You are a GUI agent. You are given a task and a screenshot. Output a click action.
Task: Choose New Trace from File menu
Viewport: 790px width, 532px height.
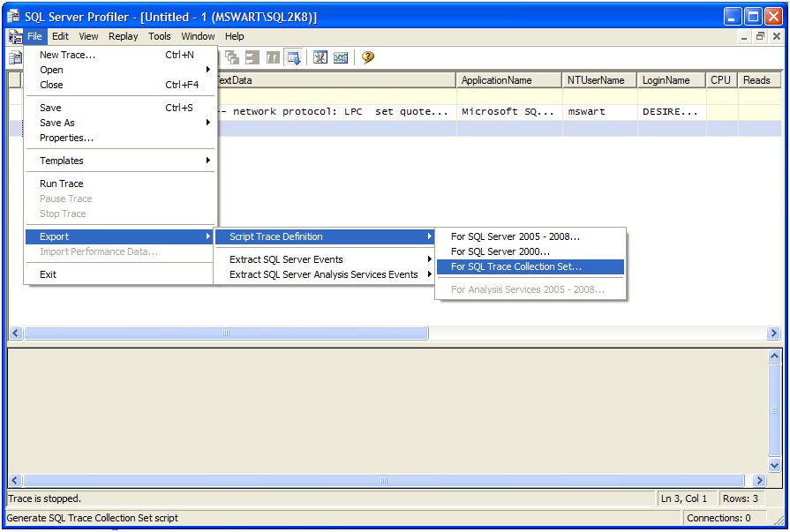coord(120,55)
